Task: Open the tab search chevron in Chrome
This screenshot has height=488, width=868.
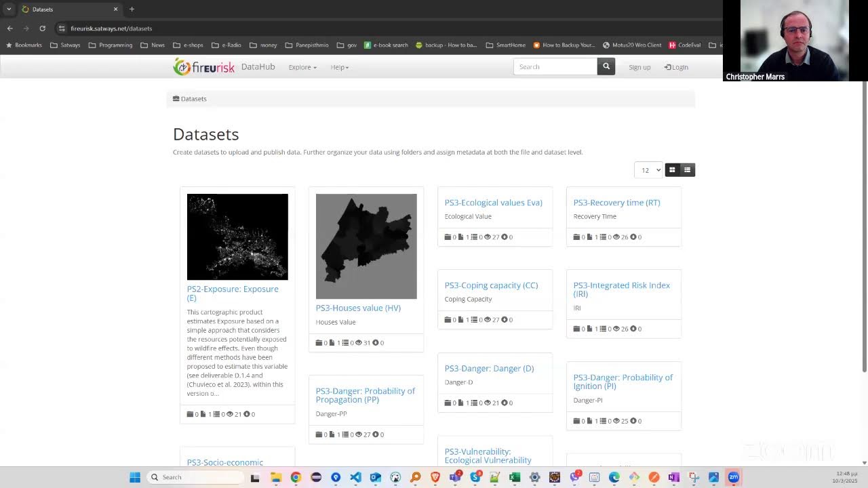Action: point(9,9)
